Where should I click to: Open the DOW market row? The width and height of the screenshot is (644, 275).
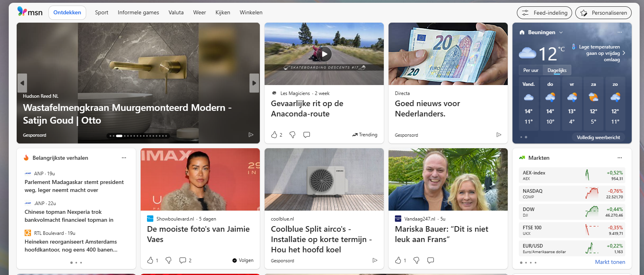click(572, 212)
